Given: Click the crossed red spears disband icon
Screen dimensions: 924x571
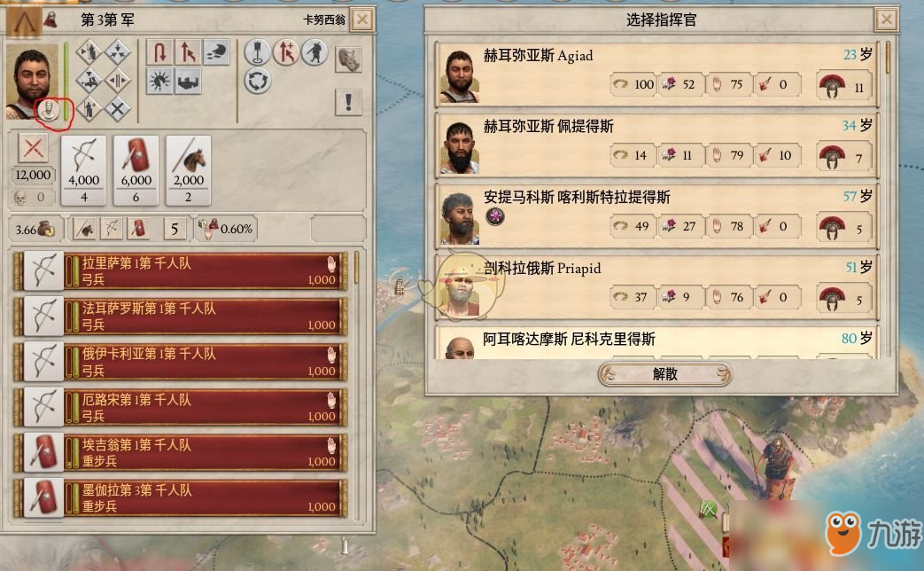Looking at the screenshot, I should [x=33, y=149].
